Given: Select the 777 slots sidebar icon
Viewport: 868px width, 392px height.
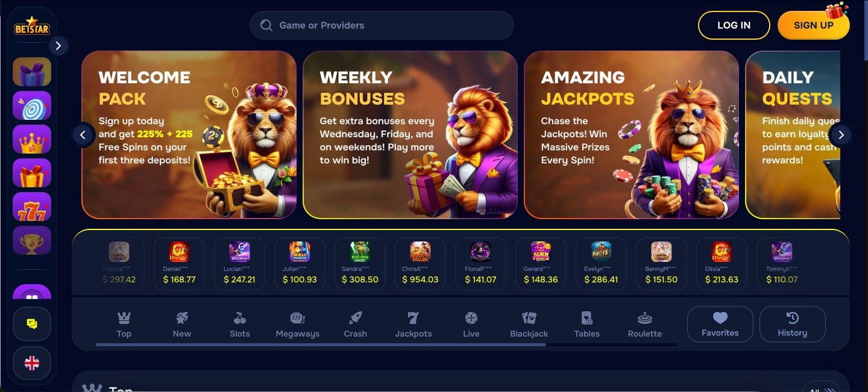Looking at the screenshot, I should pos(32,207).
